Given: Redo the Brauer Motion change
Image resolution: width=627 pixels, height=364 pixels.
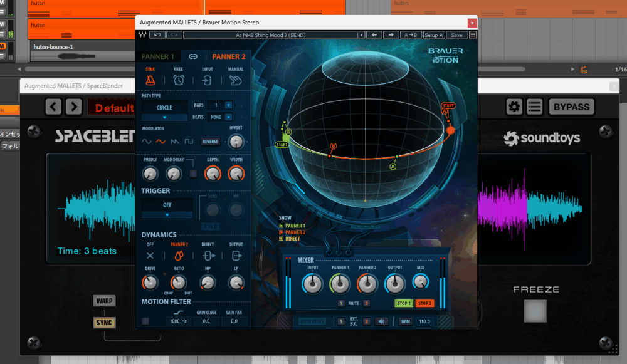Looking at the screenshot, I should pyautogui.click(x=174, y=35).
